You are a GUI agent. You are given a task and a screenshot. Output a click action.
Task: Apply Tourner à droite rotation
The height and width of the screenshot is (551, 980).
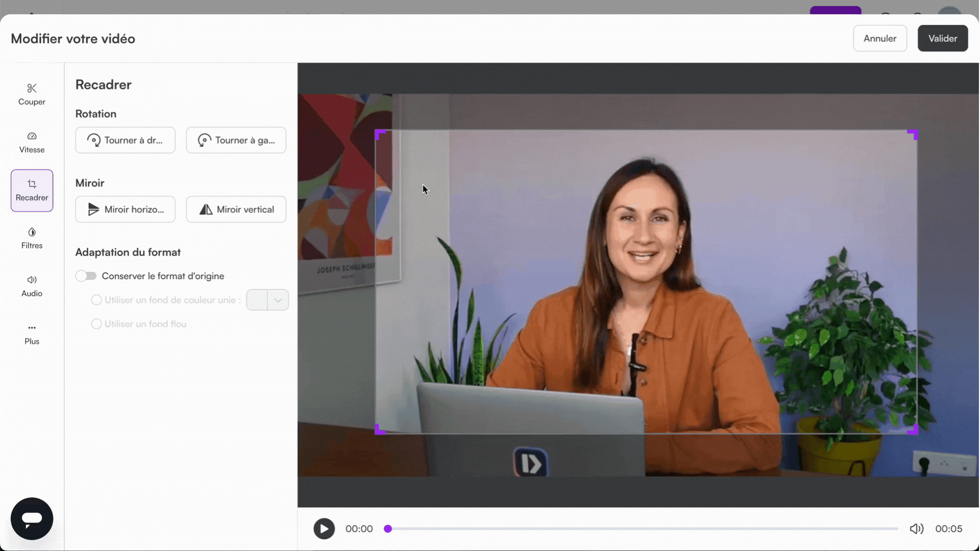(x=125, y=140)
